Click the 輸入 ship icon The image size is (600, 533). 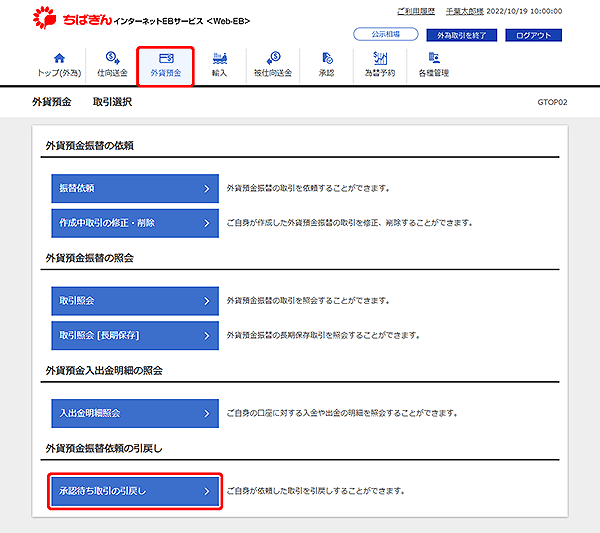[220, 58]
